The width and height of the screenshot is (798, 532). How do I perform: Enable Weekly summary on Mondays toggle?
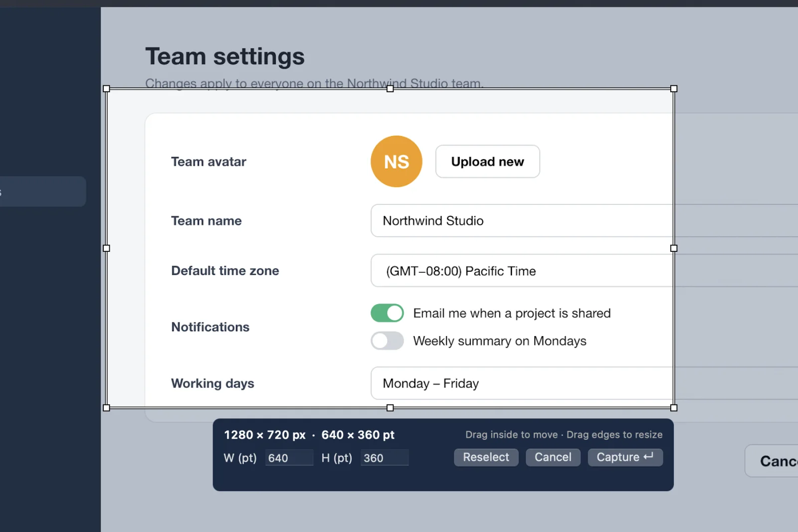pos(387,341)
